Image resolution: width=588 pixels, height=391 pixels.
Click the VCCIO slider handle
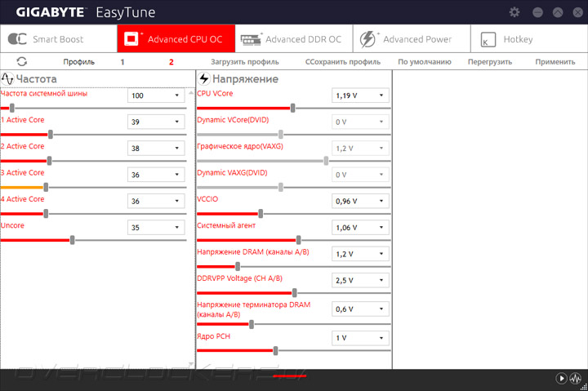pos(261,214)
